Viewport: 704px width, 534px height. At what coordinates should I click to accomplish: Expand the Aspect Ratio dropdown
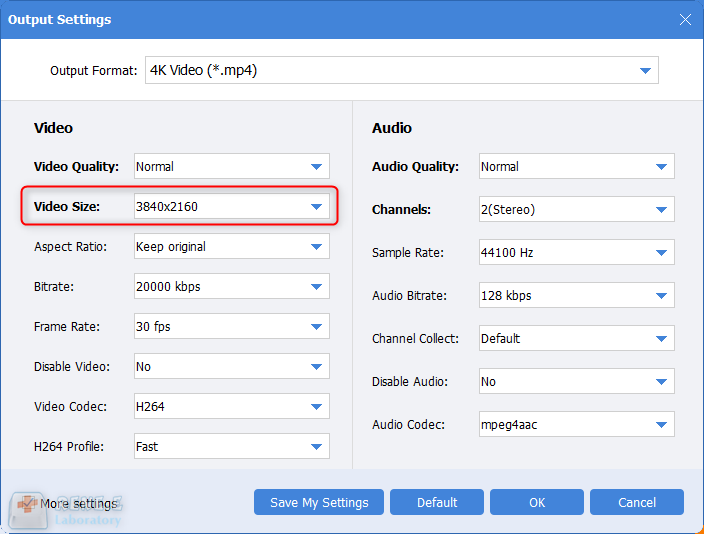click(232, 246)
